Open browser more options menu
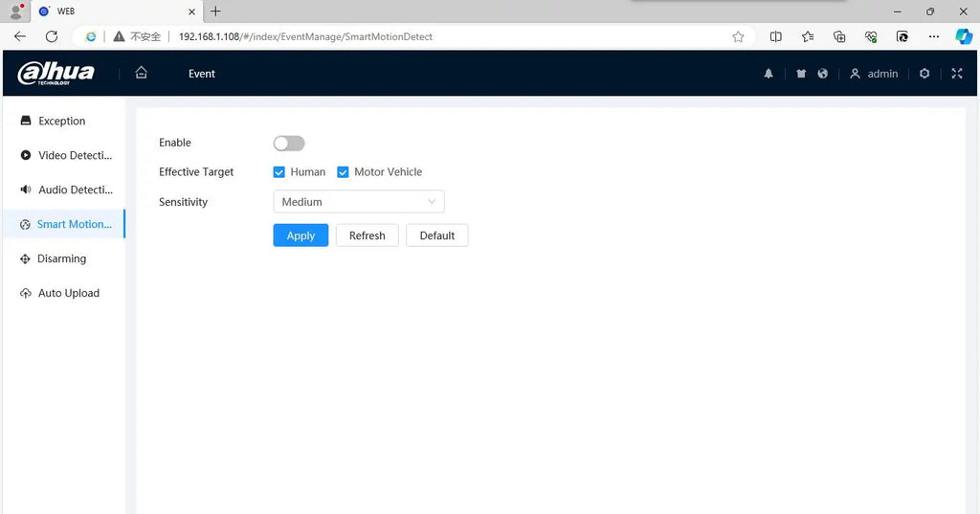Image resolution: width=980 pixels, height=514 pixels. tap(934, 36)
